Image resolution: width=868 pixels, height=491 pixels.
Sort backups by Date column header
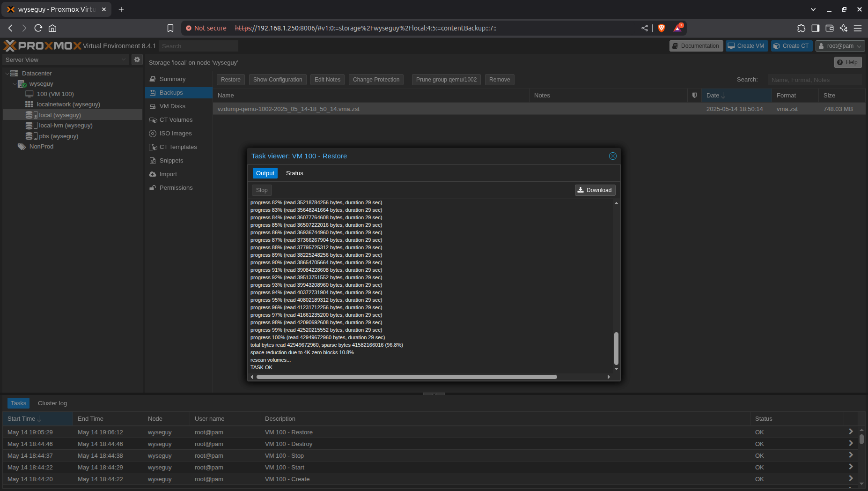tap(736, 95)
